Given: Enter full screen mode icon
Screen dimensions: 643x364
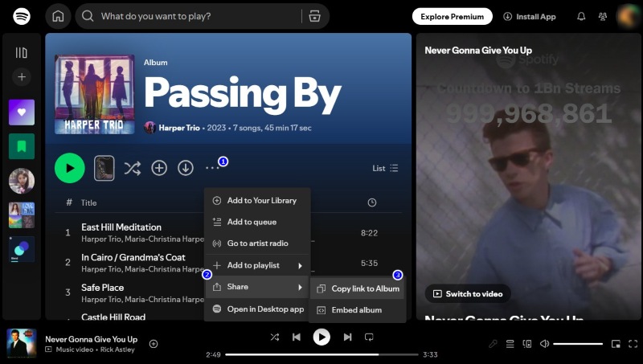Looking at the screenshot, I should 633,344.
